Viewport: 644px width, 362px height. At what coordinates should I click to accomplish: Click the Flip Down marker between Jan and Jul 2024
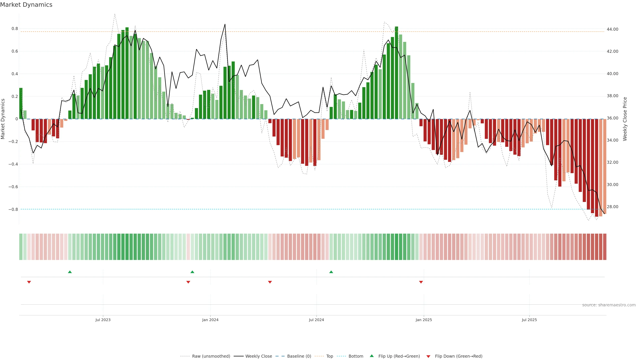(270, 282)
